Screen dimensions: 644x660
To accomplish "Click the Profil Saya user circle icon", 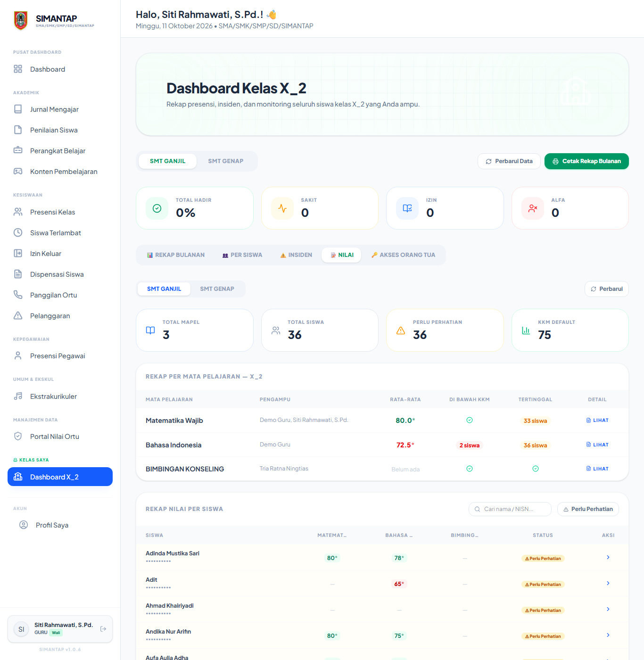I will tap(24, 525).
